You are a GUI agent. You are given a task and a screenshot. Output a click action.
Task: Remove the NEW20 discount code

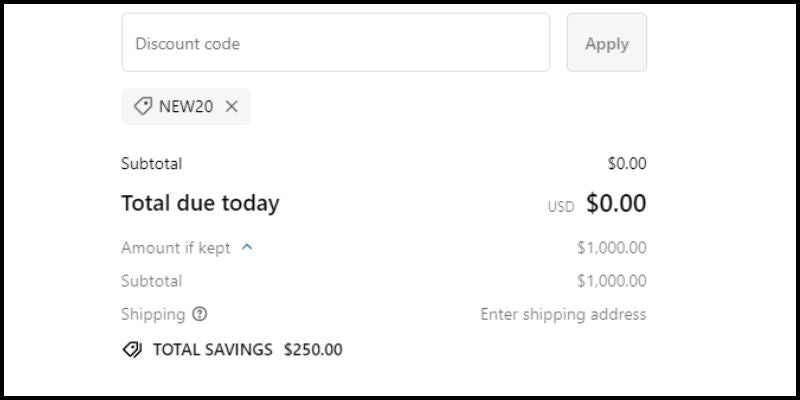click(232, 107)
